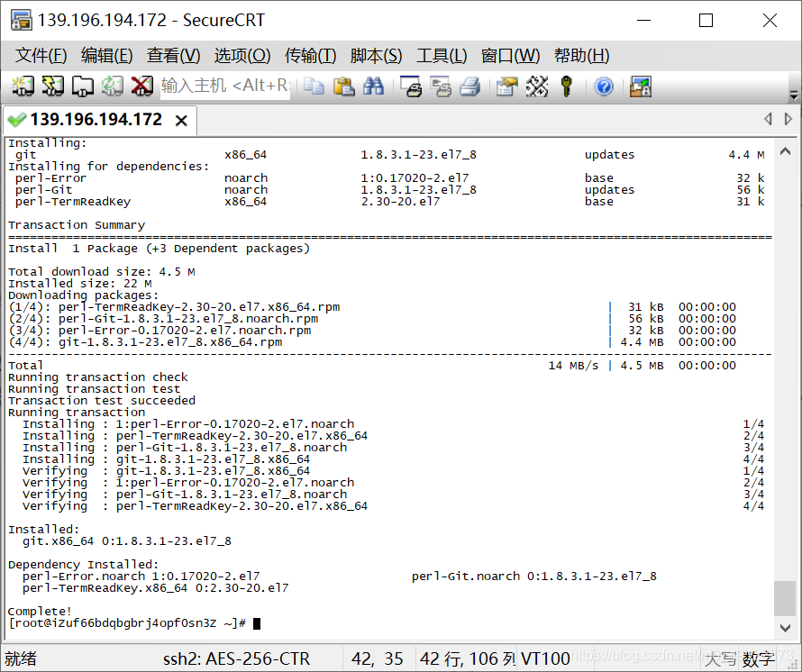Click 'Installing for dependencies:' line
This screenshot has width=802, height=672.
click(x=109, y=167)
